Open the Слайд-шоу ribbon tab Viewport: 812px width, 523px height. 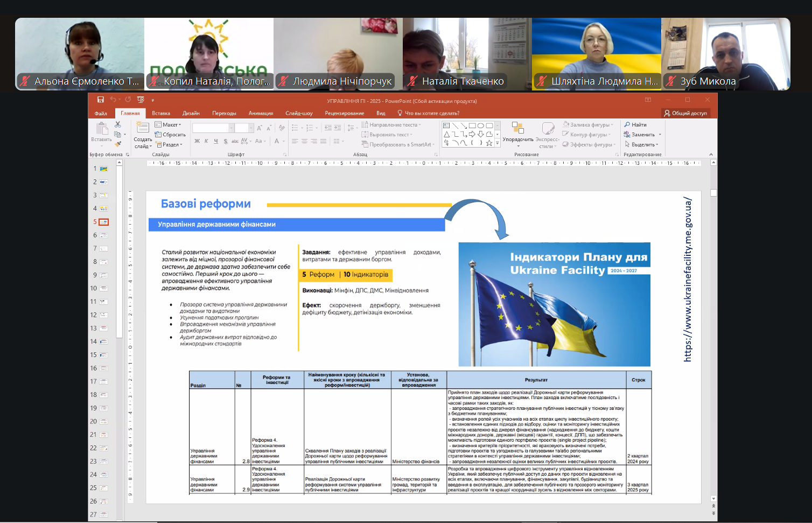pos(299,113)
